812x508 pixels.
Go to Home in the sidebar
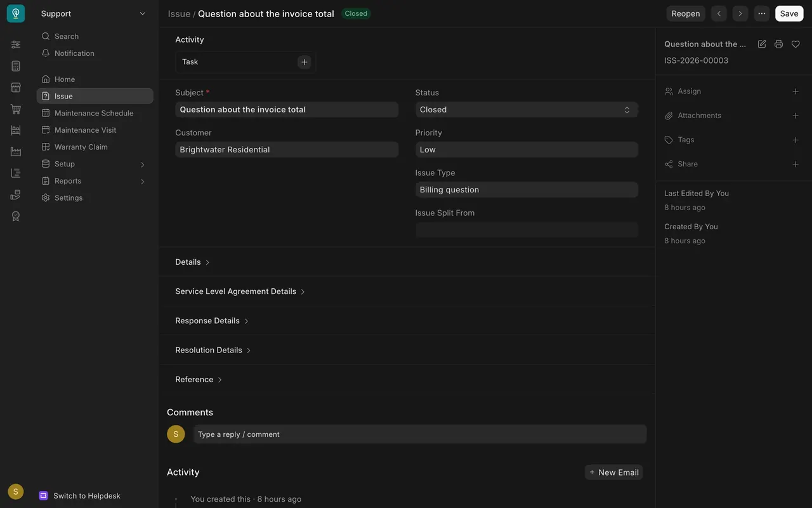95,79
